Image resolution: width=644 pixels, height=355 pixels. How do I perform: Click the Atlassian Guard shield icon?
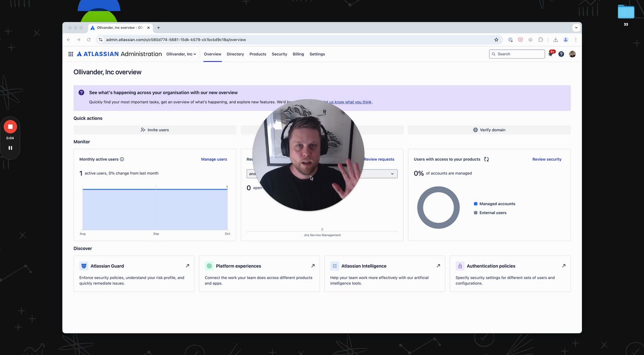(x=84, y=266)
